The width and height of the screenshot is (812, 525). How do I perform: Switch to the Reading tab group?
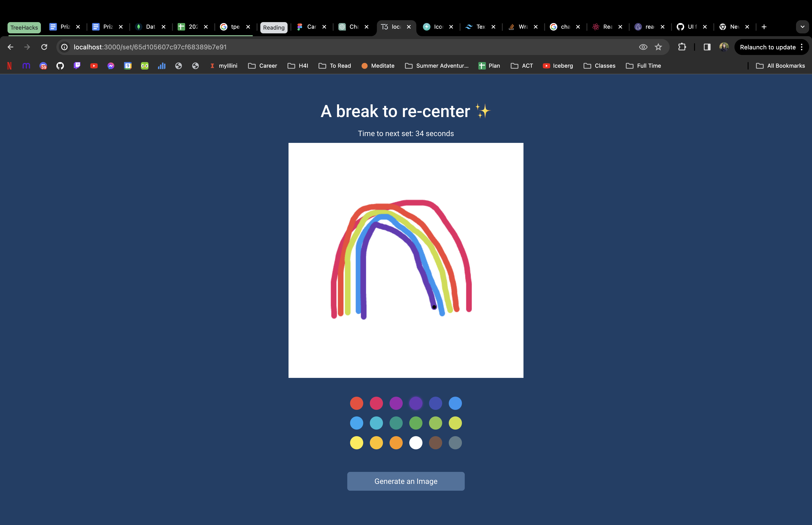click(x=273, y=27)
